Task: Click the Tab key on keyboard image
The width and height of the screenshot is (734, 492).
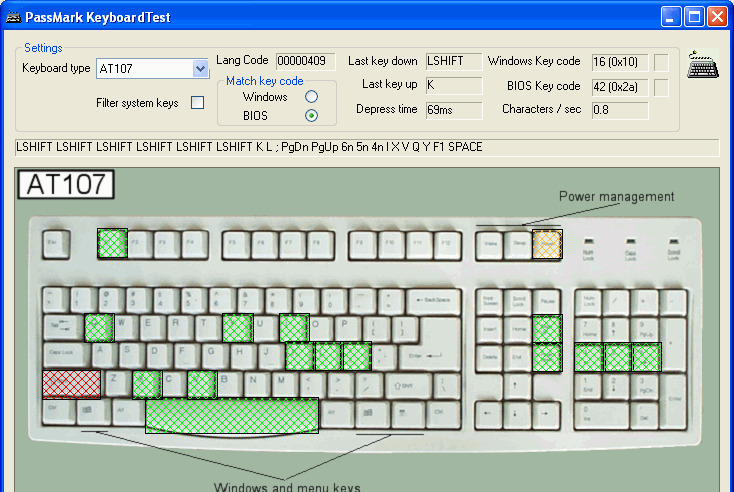Action: [x=63, y=328]
